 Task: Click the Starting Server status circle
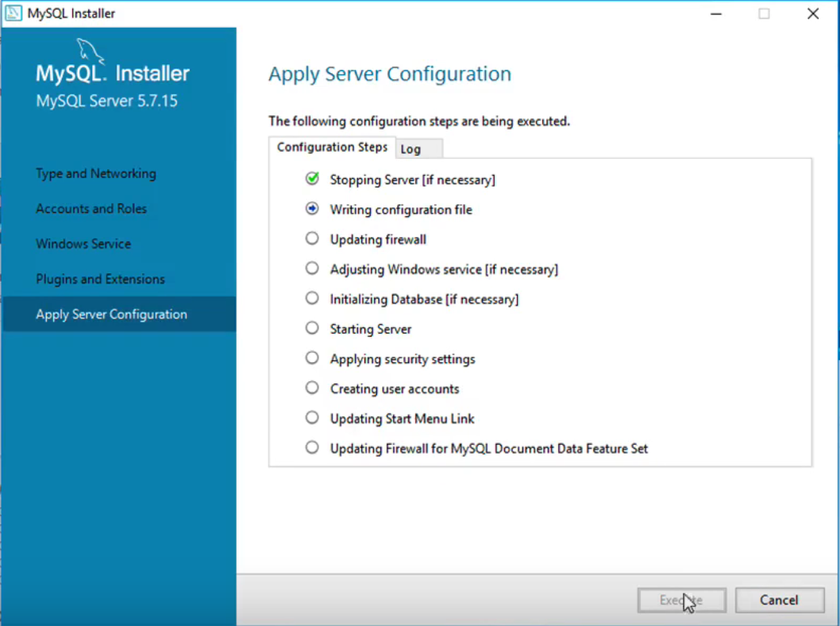tap(312, 328)
